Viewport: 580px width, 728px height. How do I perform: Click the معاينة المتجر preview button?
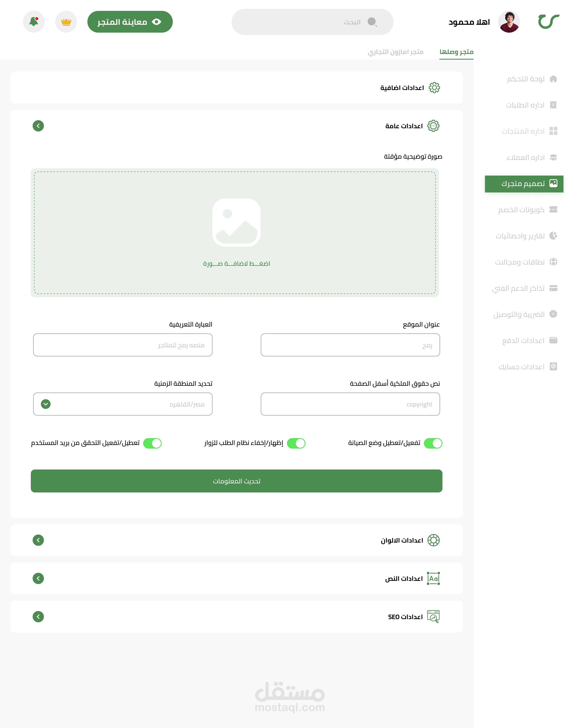130,22
